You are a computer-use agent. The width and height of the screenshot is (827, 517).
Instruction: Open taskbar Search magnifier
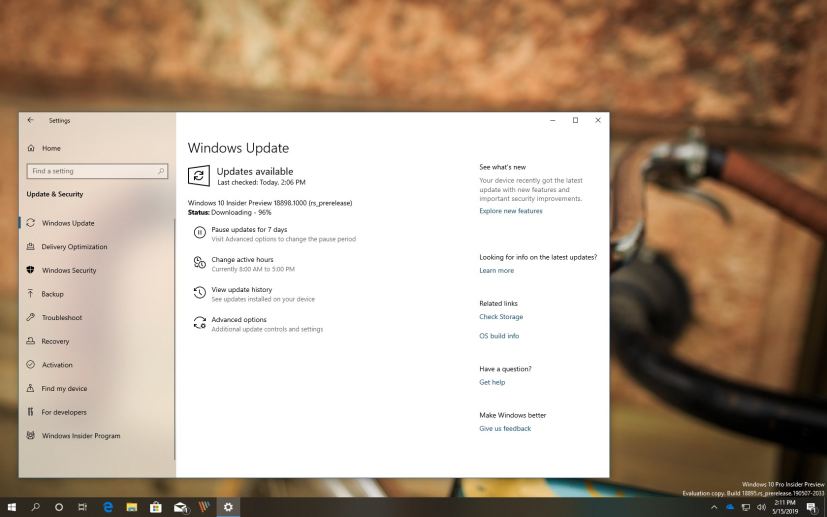pyautogui.click(x=35, y=508)
